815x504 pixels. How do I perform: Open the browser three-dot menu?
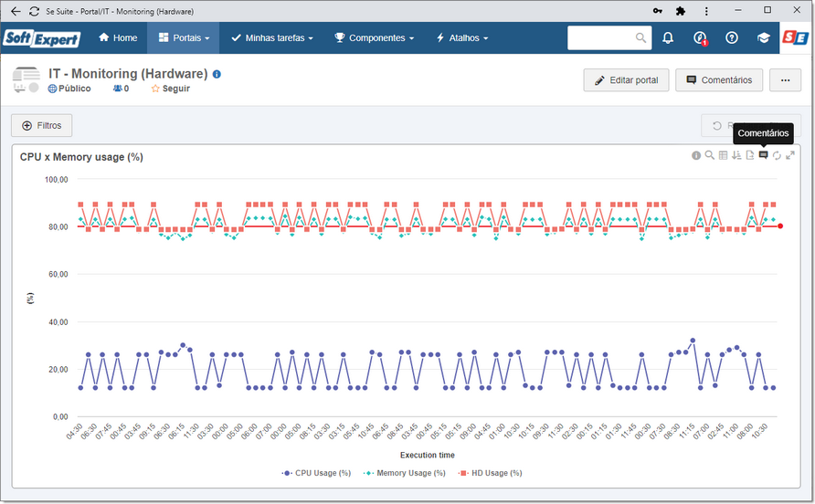pos(706,10)
